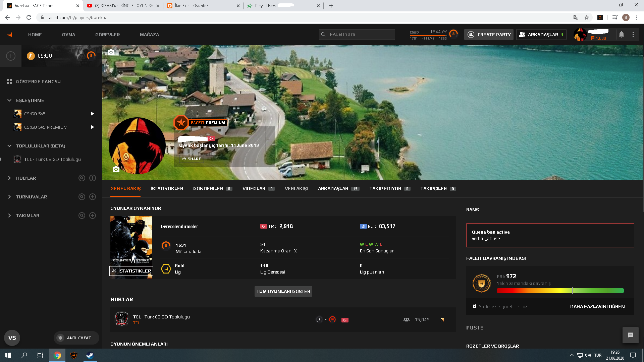Click the FACEIT Premium star badge
This screenshot has width=644, height=362.
click(181, 123)
